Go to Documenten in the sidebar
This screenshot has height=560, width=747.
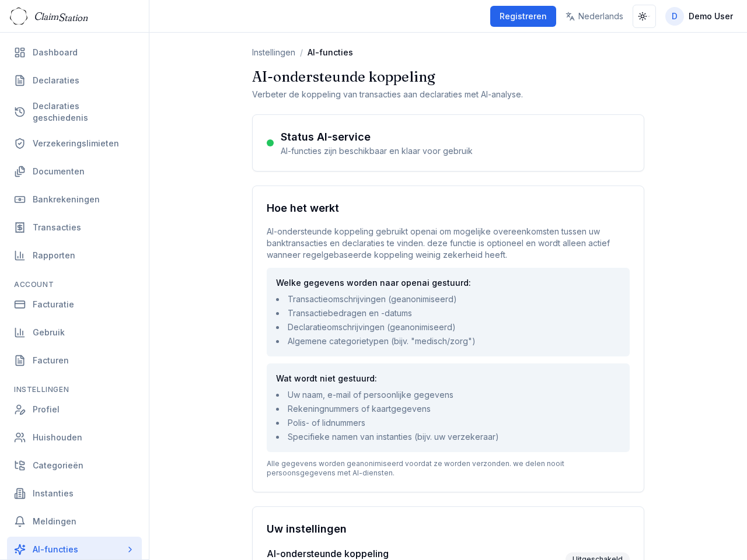pos(58,171)
